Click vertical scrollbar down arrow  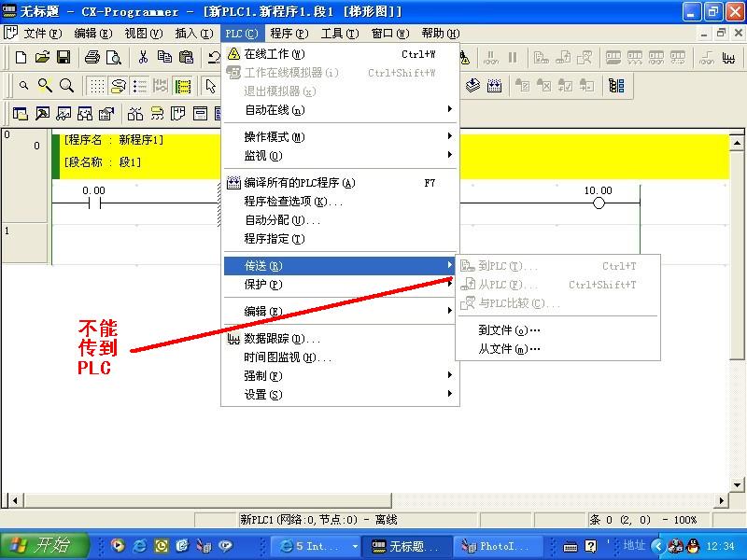(x=737, y=484)
